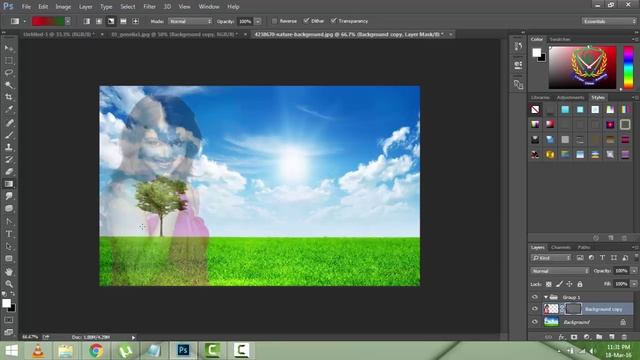The image size is (640, 360).
Task: Hide the Group 1 layer group
Action: 535,297
